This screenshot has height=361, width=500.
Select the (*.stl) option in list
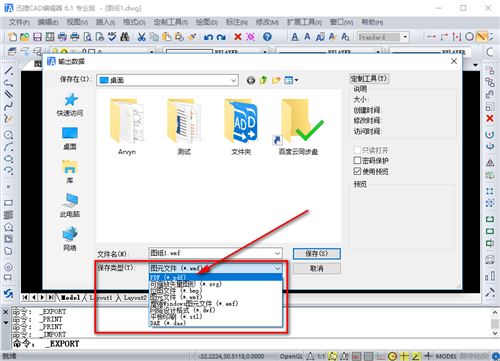[215, 316]
